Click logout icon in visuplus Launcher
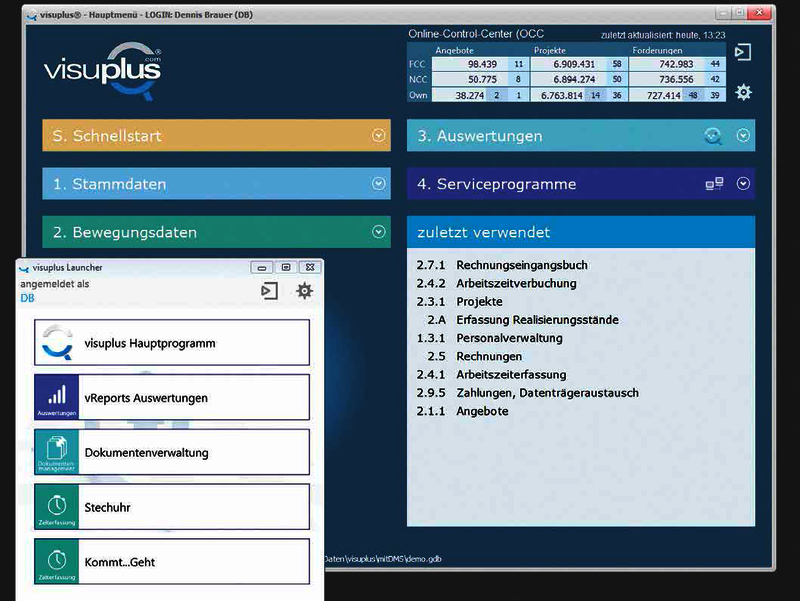The width and height of the screenshot is (800, 601). (269, 291)
